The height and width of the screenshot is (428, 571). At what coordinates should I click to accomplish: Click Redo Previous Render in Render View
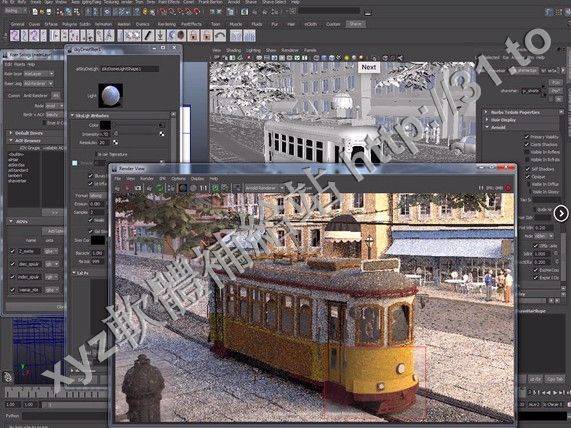pos(117,188)
